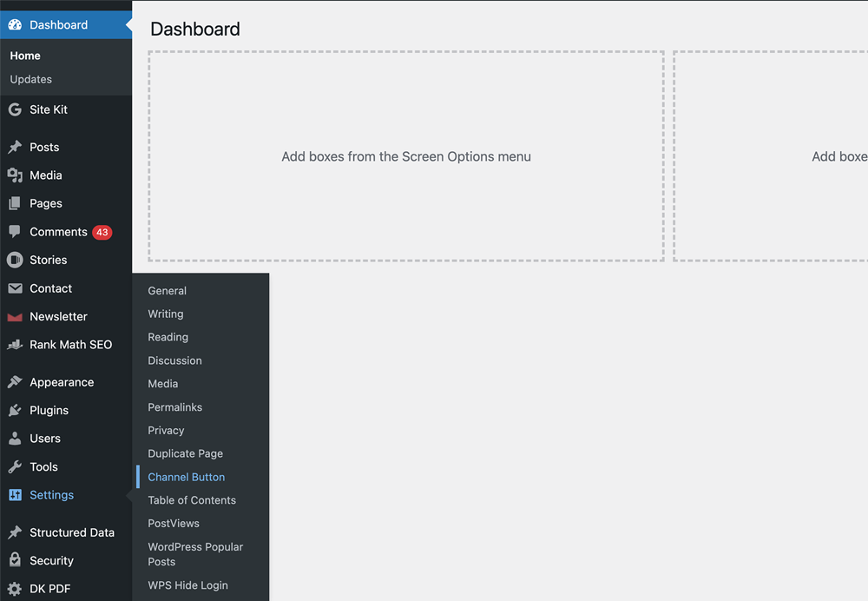Click the Users person icon

click(x=15, y=438)
